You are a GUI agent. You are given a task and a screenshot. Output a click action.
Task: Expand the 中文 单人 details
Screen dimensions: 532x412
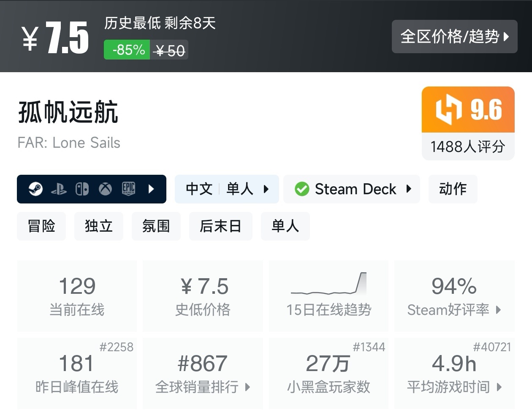coord(267,189)
